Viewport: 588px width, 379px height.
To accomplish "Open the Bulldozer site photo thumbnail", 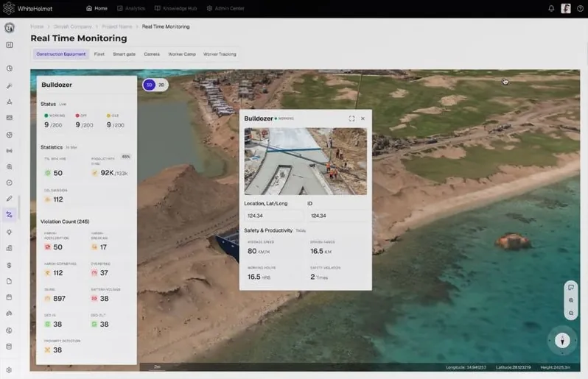I will point(306,161).
